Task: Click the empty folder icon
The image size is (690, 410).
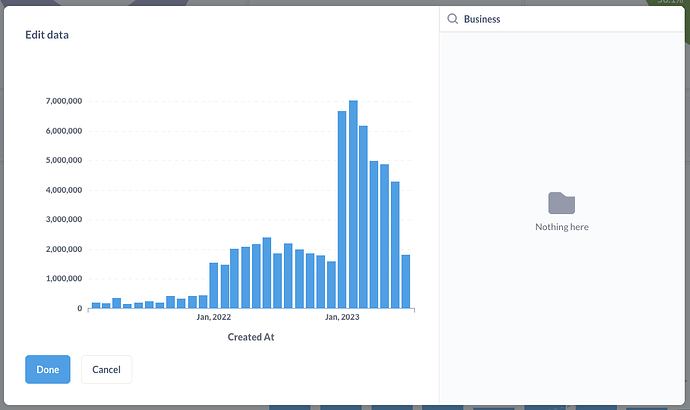Action: point(562,203)
